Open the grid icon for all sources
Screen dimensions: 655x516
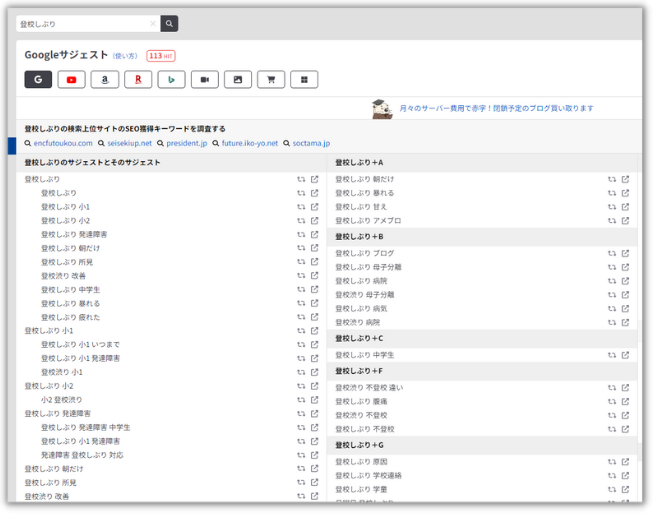pos(304,79)
